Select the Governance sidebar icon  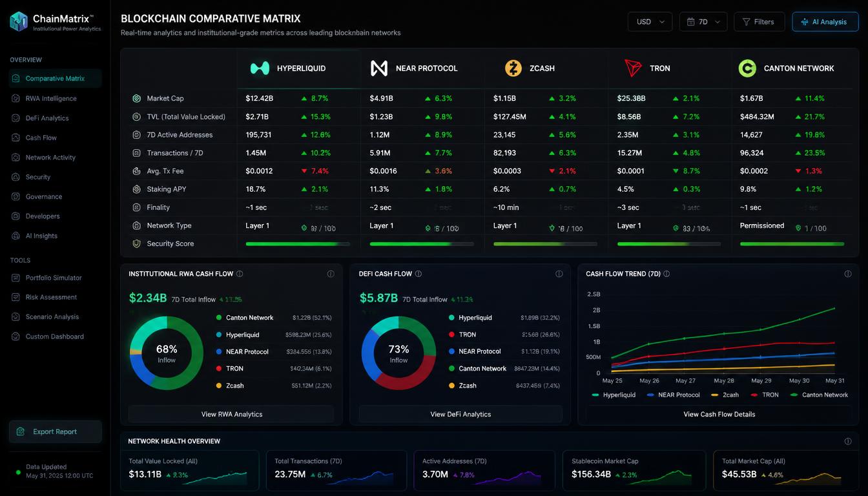point(15,196)
